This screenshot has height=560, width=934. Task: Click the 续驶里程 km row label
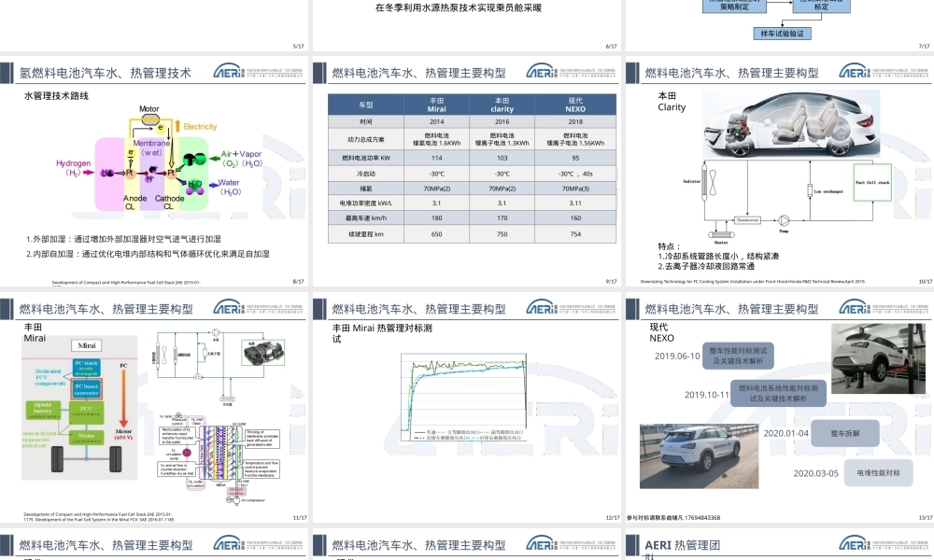(366, 234)
